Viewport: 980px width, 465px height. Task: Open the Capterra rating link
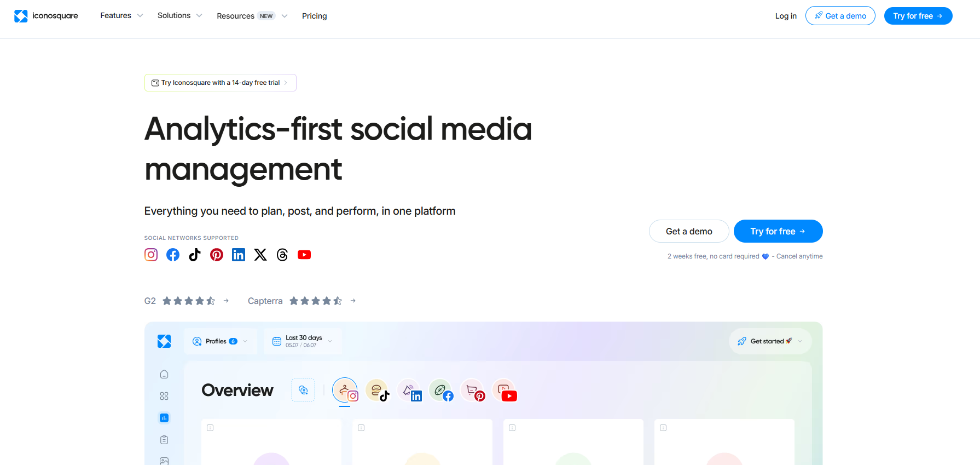tap(302, 301)
